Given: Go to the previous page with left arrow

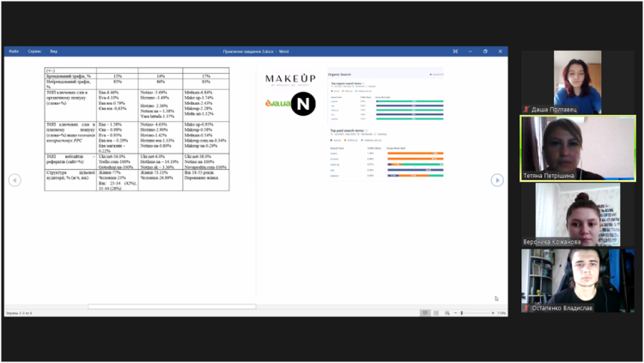Looking at the screenshot, I should [15, 180].
